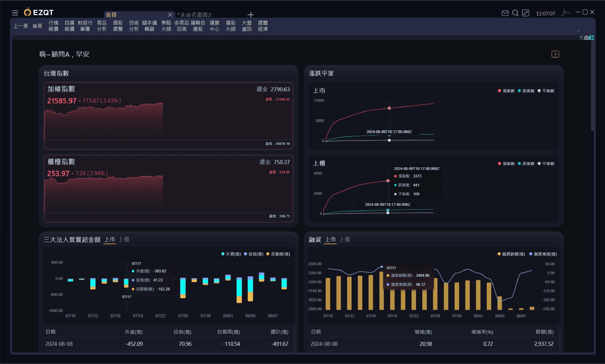The height and width of the screenshot is (364, 605).
Task: Open 選股大師 menu item
Action: [230, 26]
